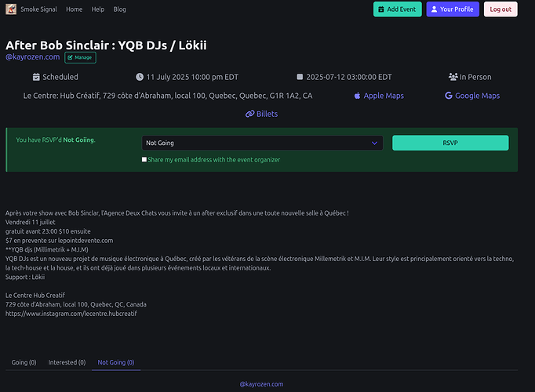Click the Manage event button
The image size is (535, 392).
[x=80, y=57]
